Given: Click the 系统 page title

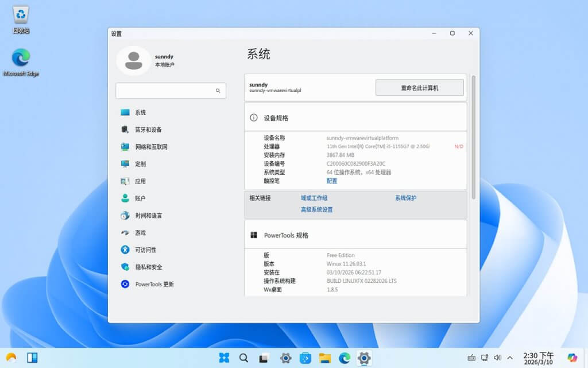Looking at the screenshot, I should click(258, 54).
